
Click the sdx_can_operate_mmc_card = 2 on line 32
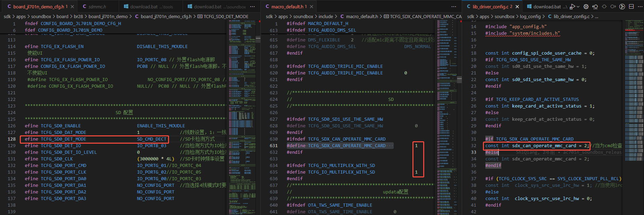click(x=550, y=146)
